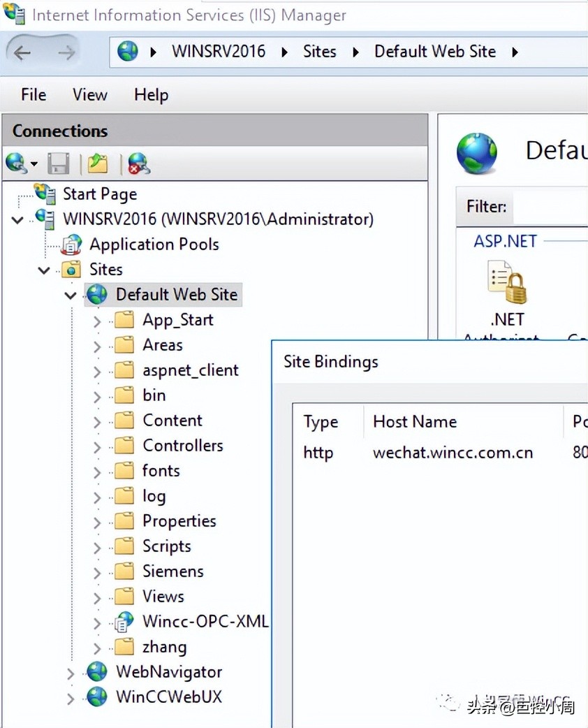The image size is (588, 728).
Task: Click the WINSRV2016 breadcrumb in address bar
Action: (219, 52)
